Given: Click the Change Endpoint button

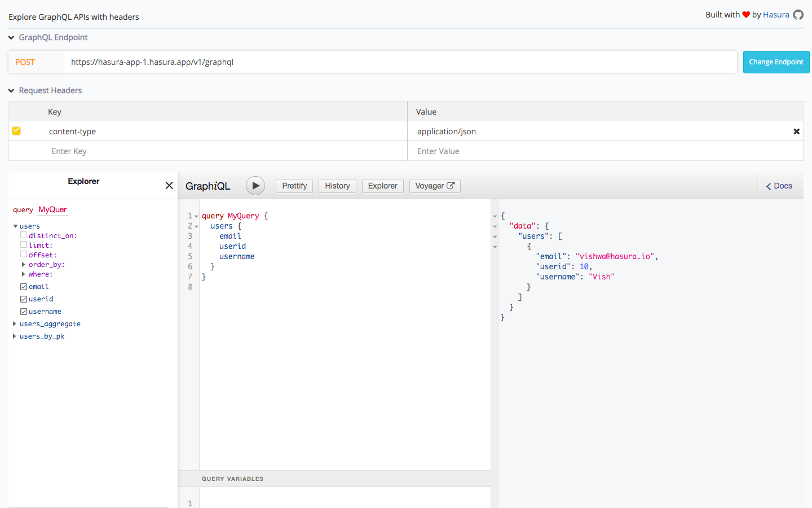Looking at the screenshot, I should click(776, 62).
